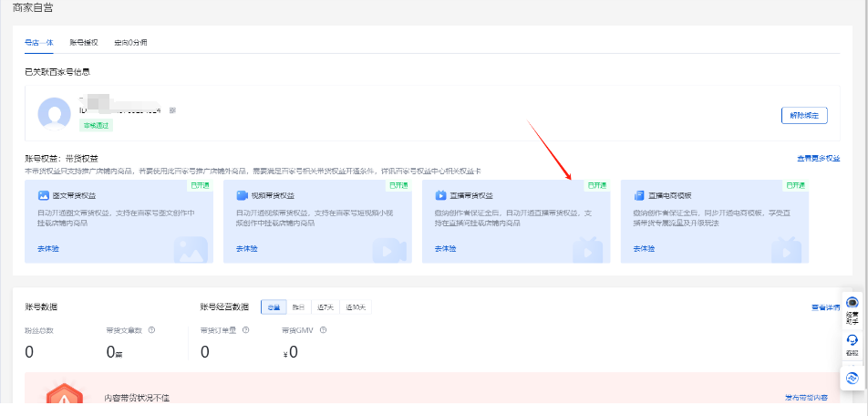Click the account avatar icon
This screenshot has width=868, height=416.
(55, 114)
